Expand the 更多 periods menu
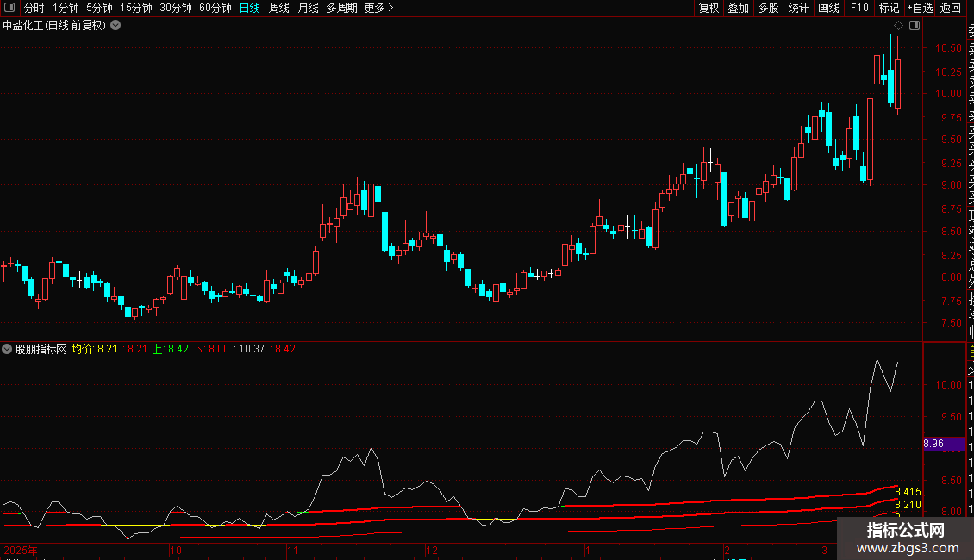 (379, 8)
